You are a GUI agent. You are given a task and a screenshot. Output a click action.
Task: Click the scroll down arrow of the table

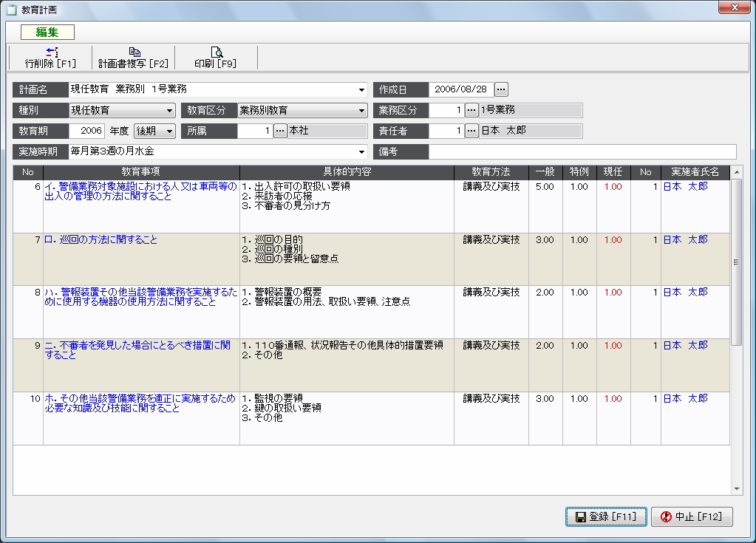click(x=737, y=488)
